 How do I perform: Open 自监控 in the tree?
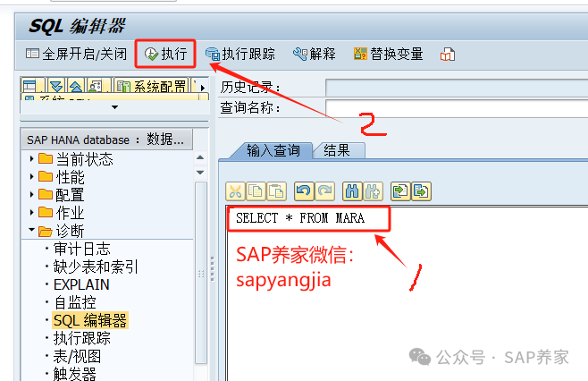coord(75,302)
